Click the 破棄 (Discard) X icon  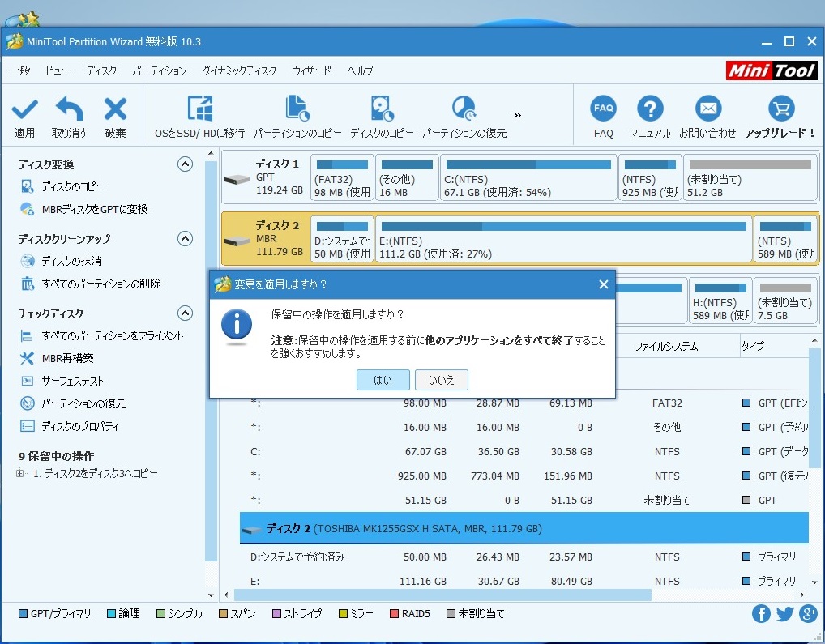(x=115, y=109)
